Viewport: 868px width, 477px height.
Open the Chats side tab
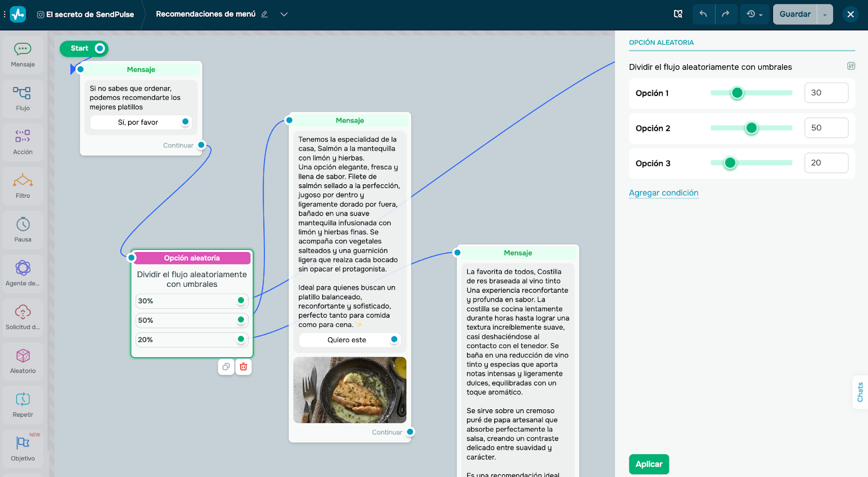click(860, 392)
